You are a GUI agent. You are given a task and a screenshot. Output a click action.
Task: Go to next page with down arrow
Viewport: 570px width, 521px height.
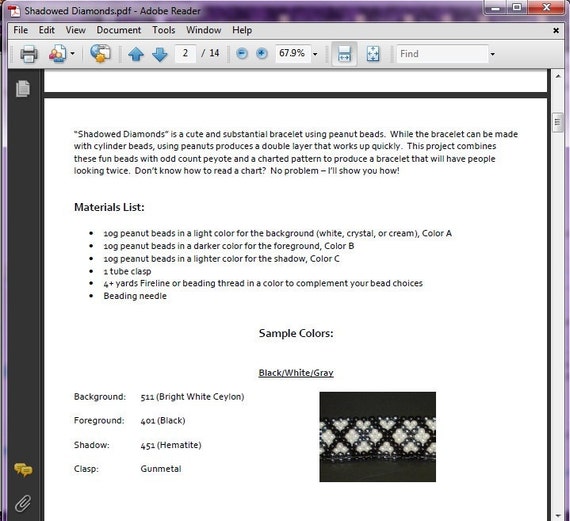(x=160, y=54)
